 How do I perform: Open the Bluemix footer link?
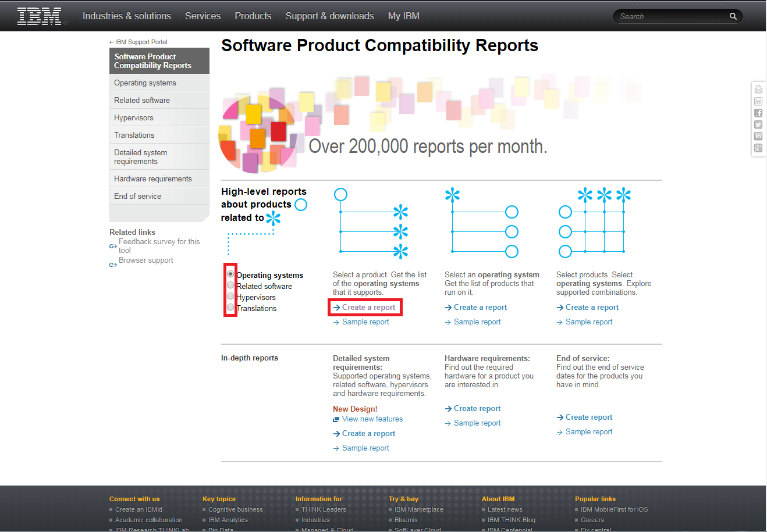[x=406, y=520]
